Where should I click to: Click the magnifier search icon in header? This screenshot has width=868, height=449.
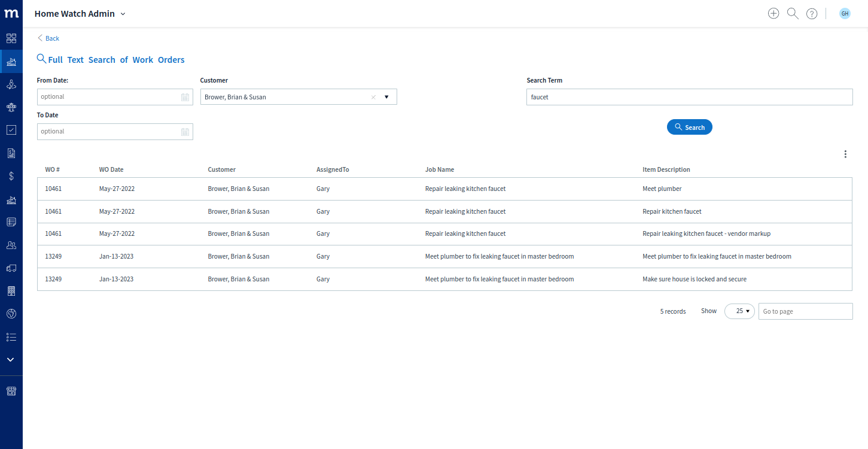(x=793, y=13)
